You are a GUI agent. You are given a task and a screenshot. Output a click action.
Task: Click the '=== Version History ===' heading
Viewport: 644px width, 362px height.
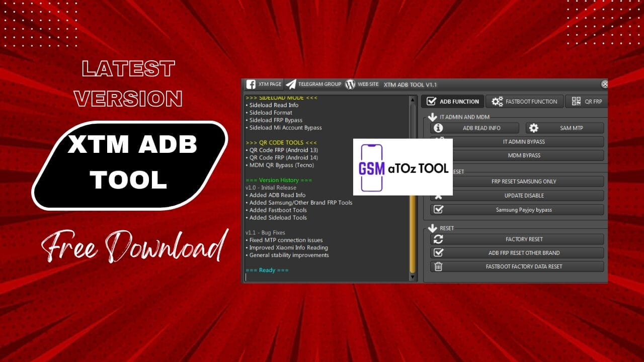(x=279, y=180)
